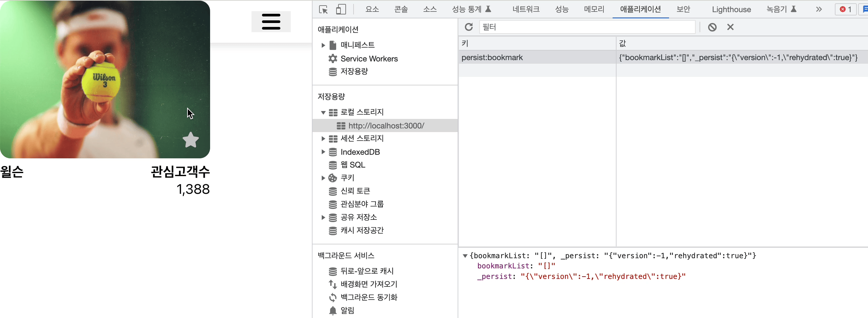Click in the 필터 input field

point(587,27)
